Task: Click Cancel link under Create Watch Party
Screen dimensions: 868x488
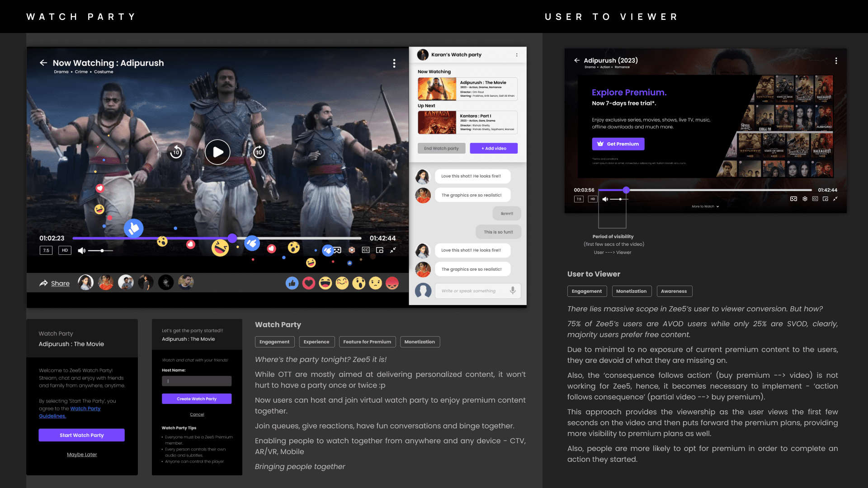Action: 197,414
